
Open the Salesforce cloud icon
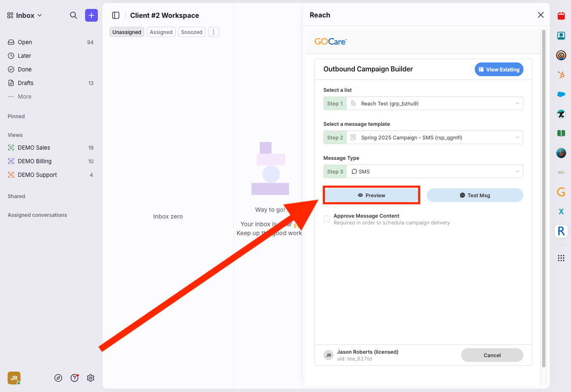point(561,94)
